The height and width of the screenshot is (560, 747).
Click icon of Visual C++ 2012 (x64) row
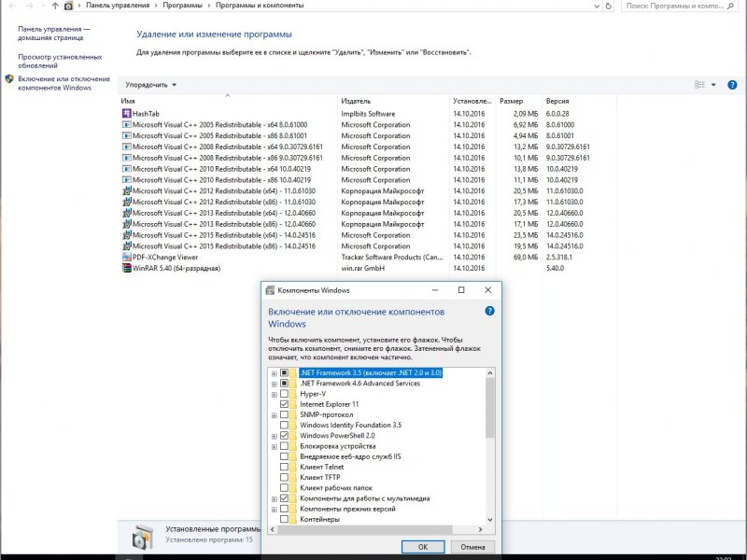126,190
